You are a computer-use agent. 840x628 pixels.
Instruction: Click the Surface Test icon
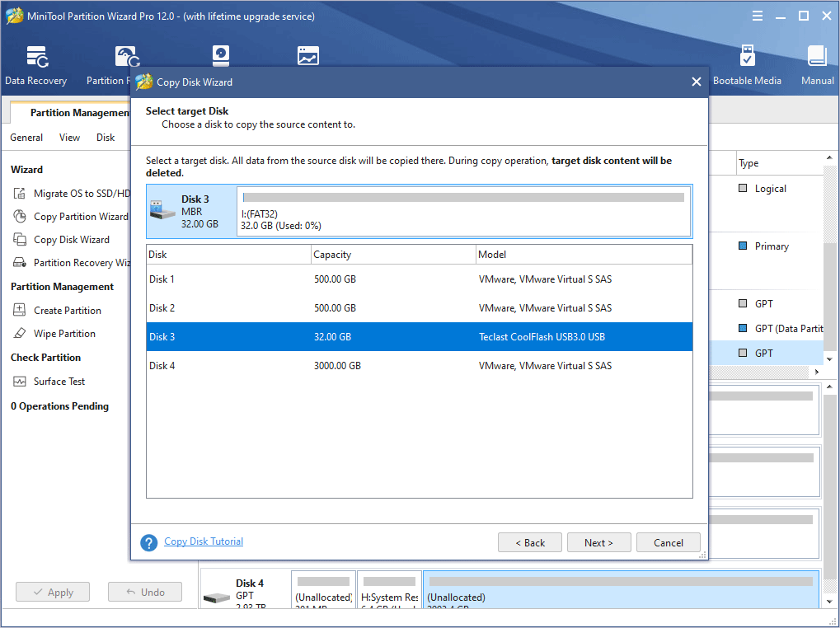(20, 382)
